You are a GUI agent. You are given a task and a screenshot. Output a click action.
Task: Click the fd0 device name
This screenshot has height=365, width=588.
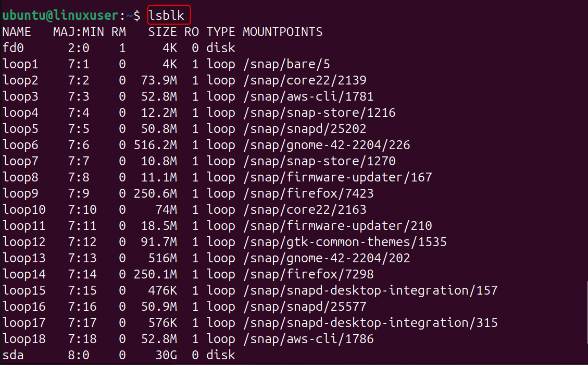[13, 48]
